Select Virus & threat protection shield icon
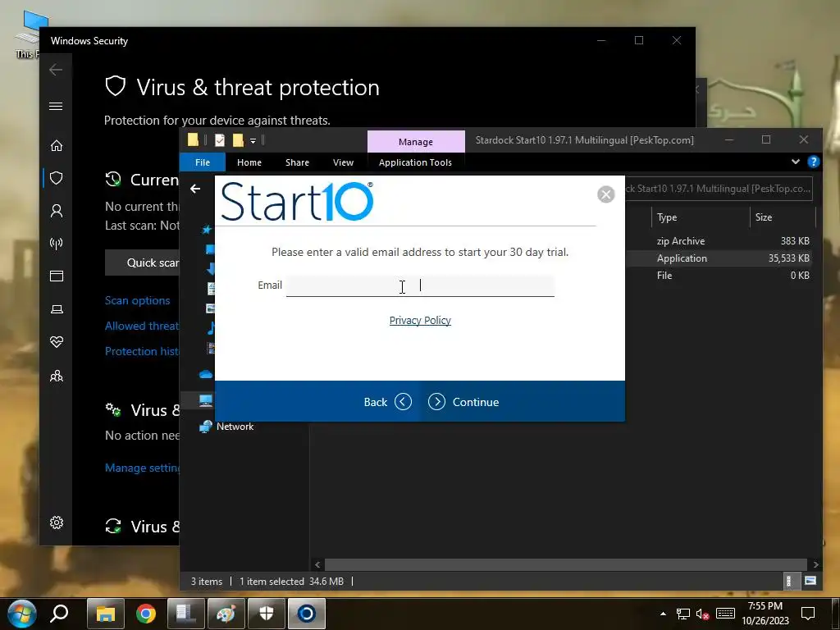Screen dimensions: 840x630 [x=57, y=178]
